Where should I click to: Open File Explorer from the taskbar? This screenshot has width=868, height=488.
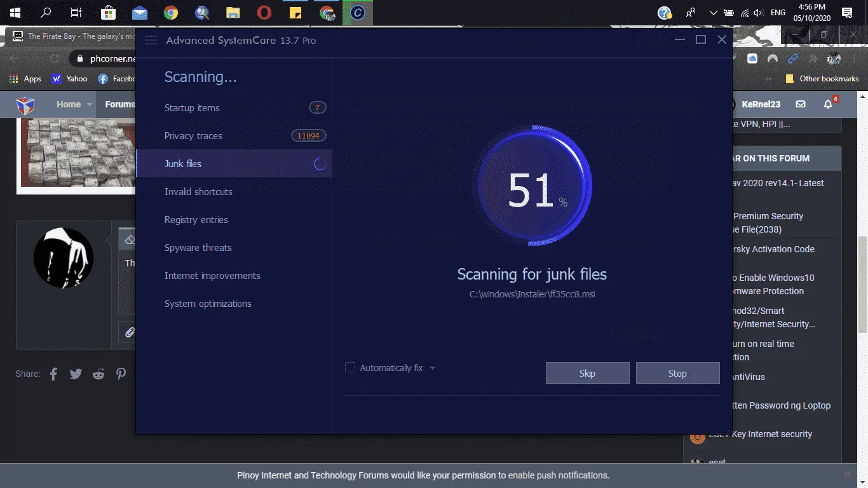pos(233,13)
